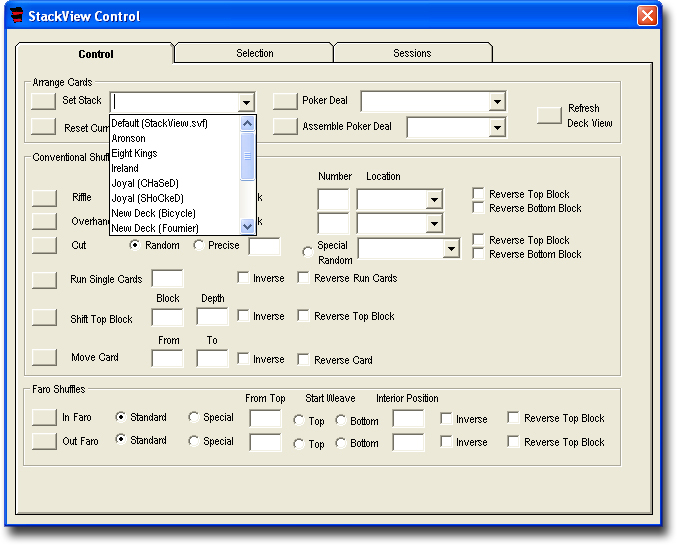Select Special for Out Faro
This screenshot has height=545, width=677.
[x=193, y=441]
